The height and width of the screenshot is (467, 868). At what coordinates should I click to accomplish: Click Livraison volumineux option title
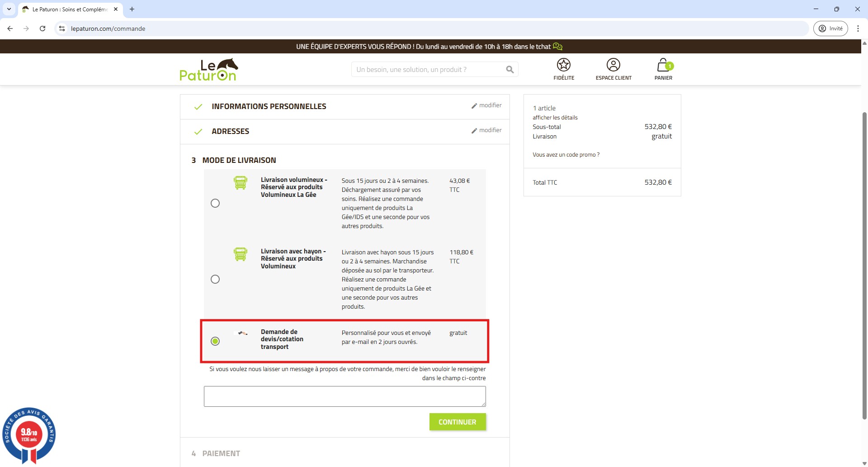[x=294, y=187]
